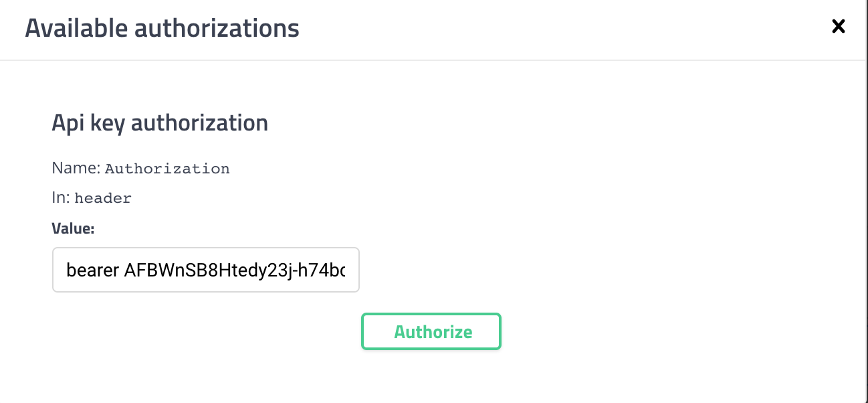Focus the Value input field
Image resolution: width=868 pixels, height=403 pixels.
click(206, 270)
